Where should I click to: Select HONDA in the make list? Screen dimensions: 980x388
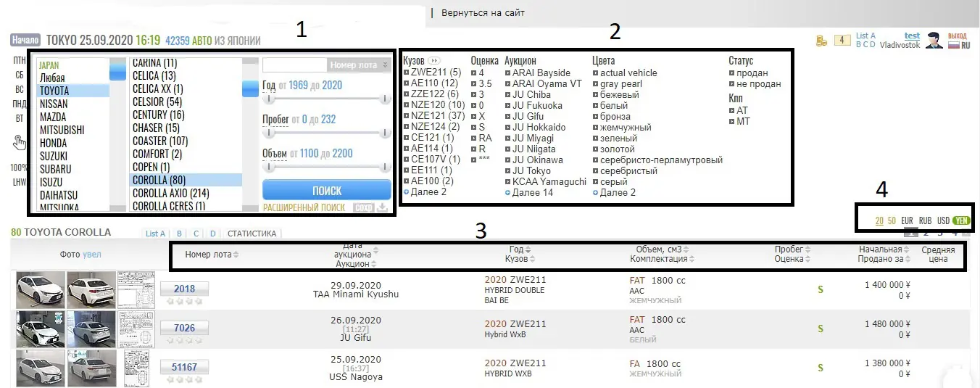54,143
